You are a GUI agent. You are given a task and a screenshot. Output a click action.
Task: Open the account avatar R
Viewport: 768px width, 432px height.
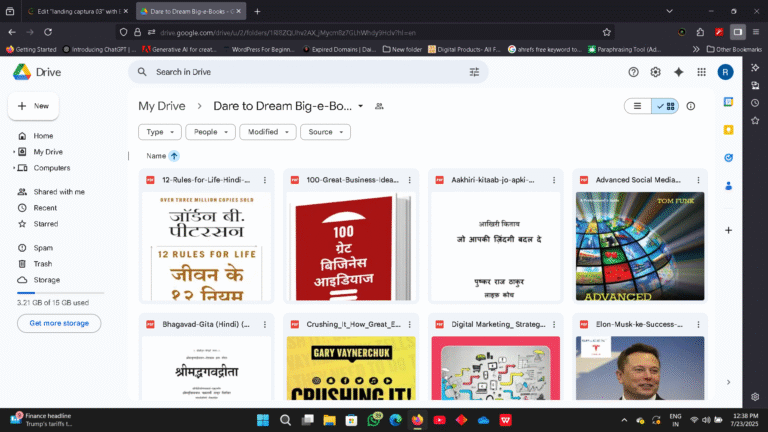coord(725,72)
